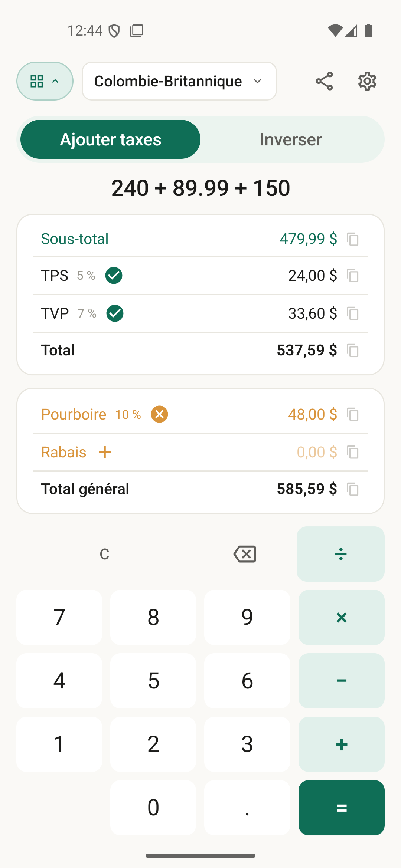401x868 pixels.
Task: Open the Colombie-Britannique province dropdown
Action: [x=179, y=81]
